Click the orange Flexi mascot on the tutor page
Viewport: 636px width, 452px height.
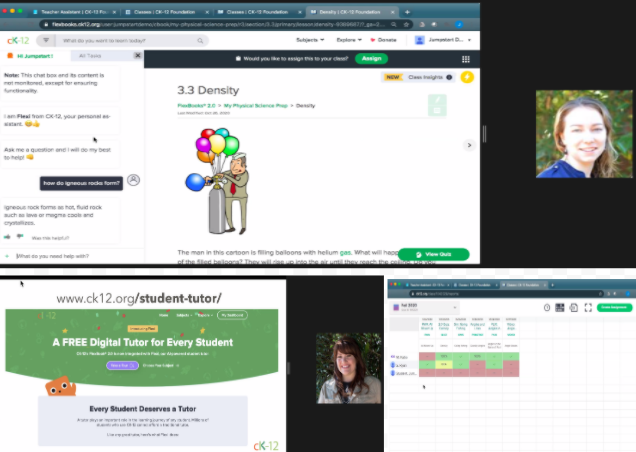point(61,387)
